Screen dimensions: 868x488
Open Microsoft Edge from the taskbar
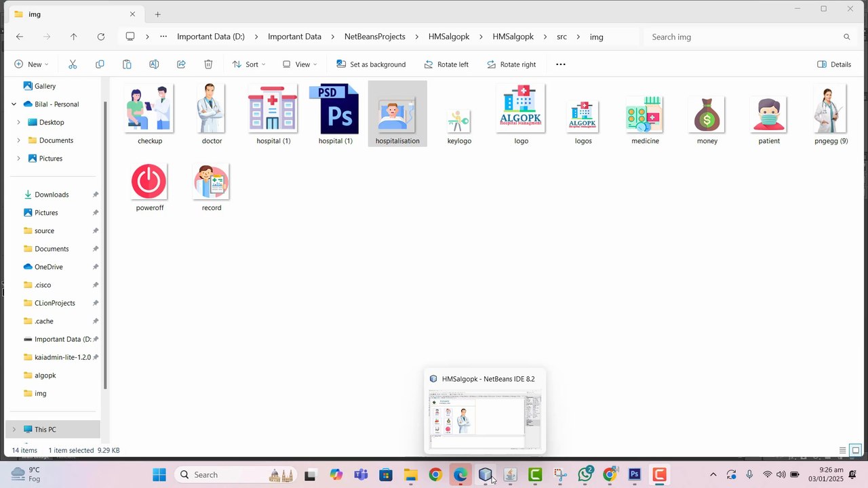tap(460, 474)
